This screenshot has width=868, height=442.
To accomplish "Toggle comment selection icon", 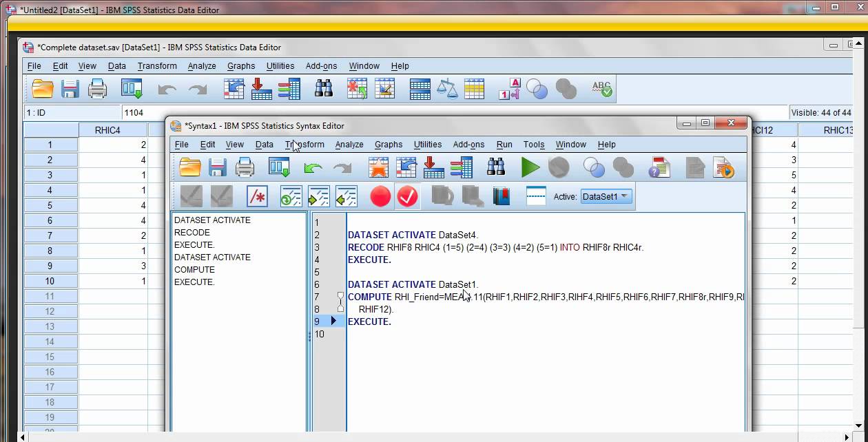I will coord(257,197).
